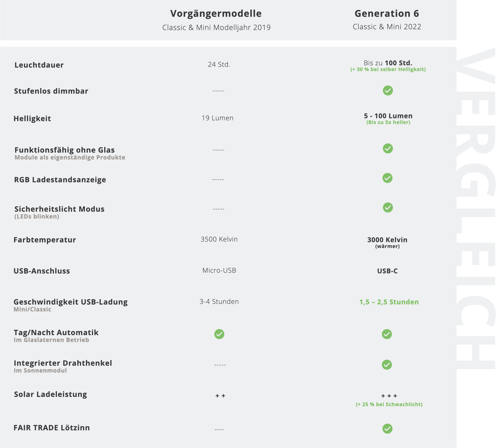
Task: Click Tag/Nacht Automatik checkmark under Vorgängermodelle
Action: (x=219, y=334)
